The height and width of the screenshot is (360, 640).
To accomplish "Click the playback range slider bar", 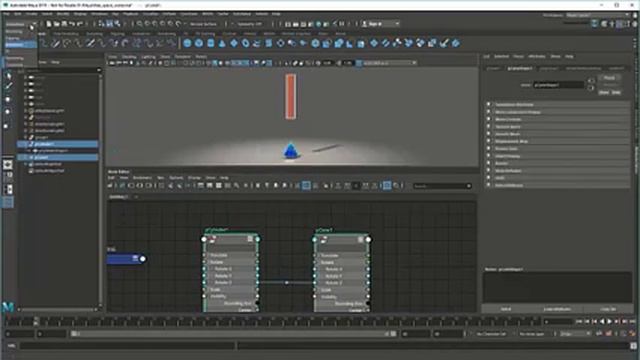I will 233,334.
